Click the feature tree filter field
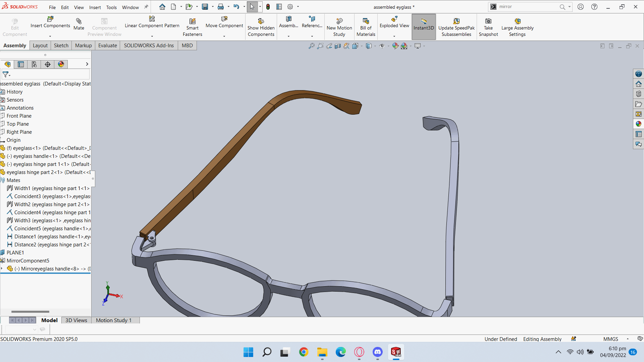Viewport: 644px width, 362px height. coord(46,74)
